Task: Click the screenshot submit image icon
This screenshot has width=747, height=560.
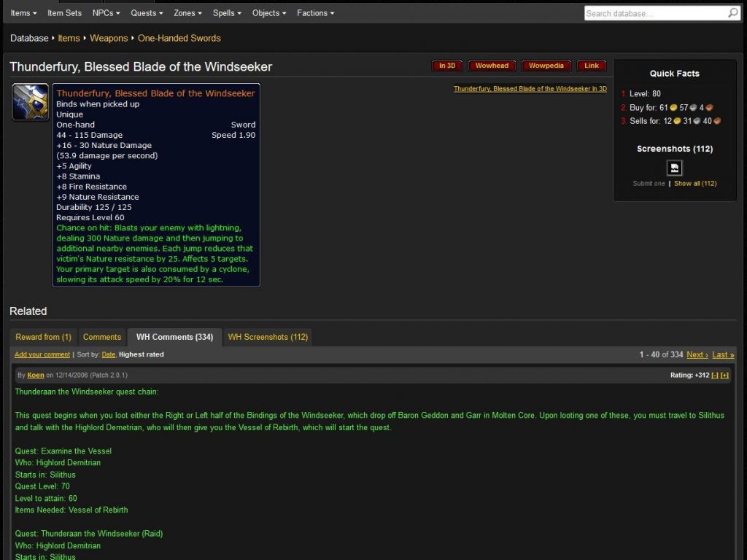Action: click(x=674, y=168)
